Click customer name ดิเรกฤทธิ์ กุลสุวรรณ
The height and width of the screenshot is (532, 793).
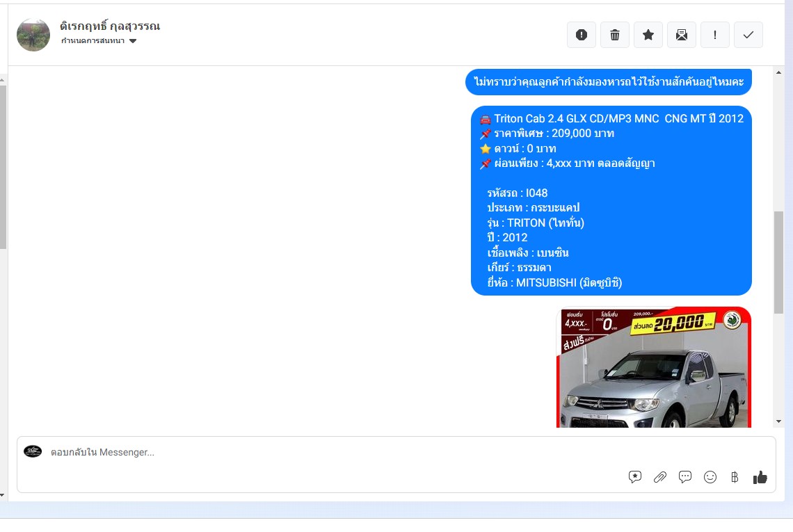click(x=110, y=26)
